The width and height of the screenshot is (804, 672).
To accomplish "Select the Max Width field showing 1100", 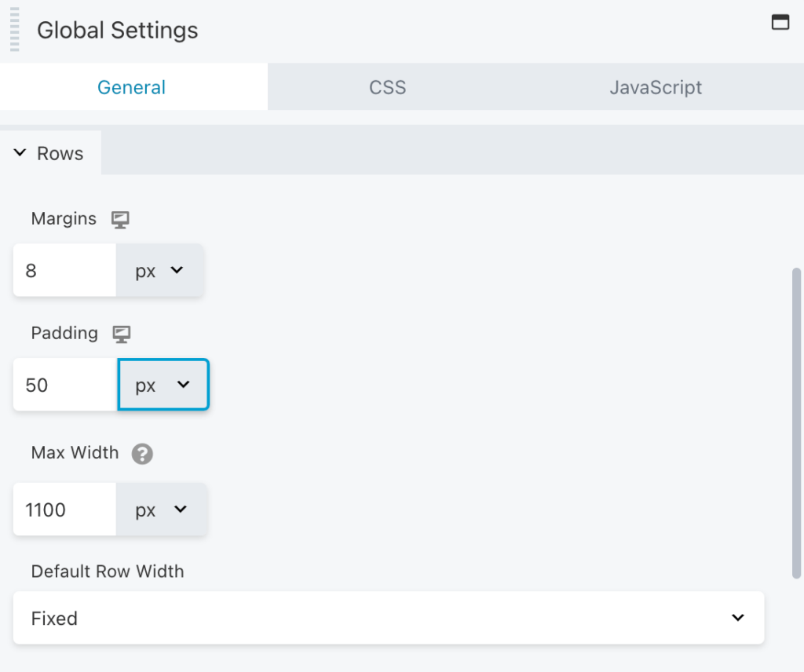I will coord(63,509).
